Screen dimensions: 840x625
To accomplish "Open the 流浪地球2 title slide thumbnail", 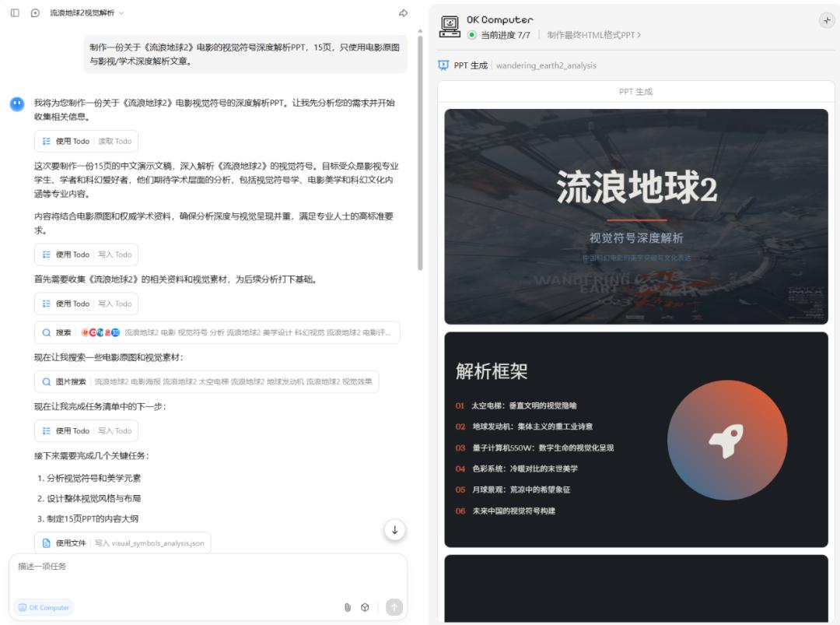I will (635, 216).
